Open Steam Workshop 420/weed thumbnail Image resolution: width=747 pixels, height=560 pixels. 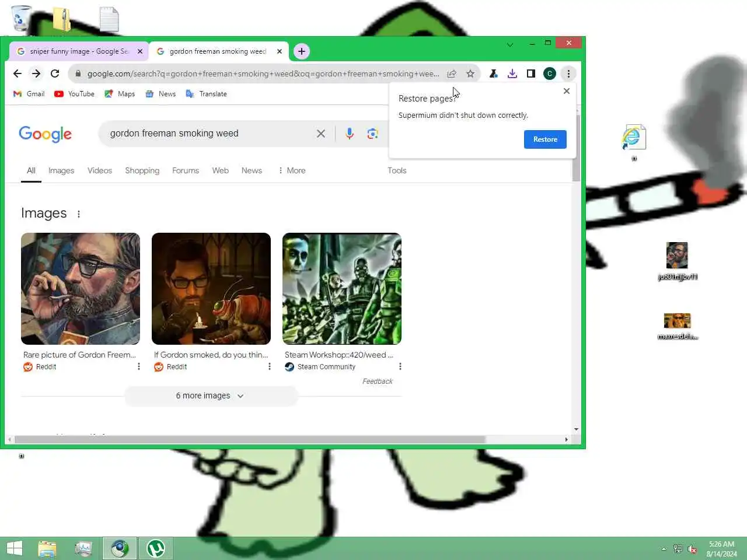click(x=342, y=289)
